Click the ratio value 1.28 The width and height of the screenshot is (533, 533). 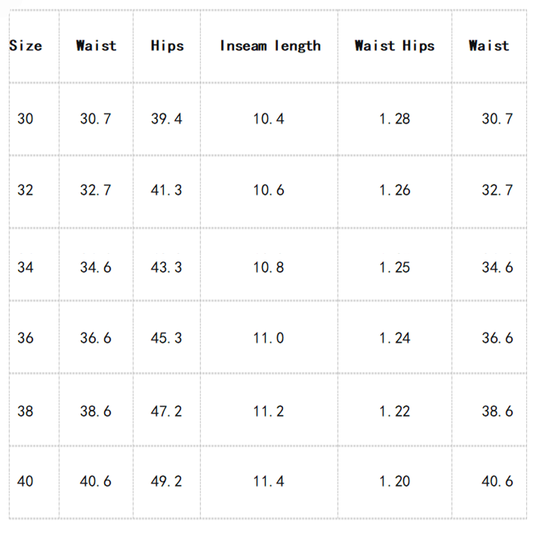click(x=395, y=119)
